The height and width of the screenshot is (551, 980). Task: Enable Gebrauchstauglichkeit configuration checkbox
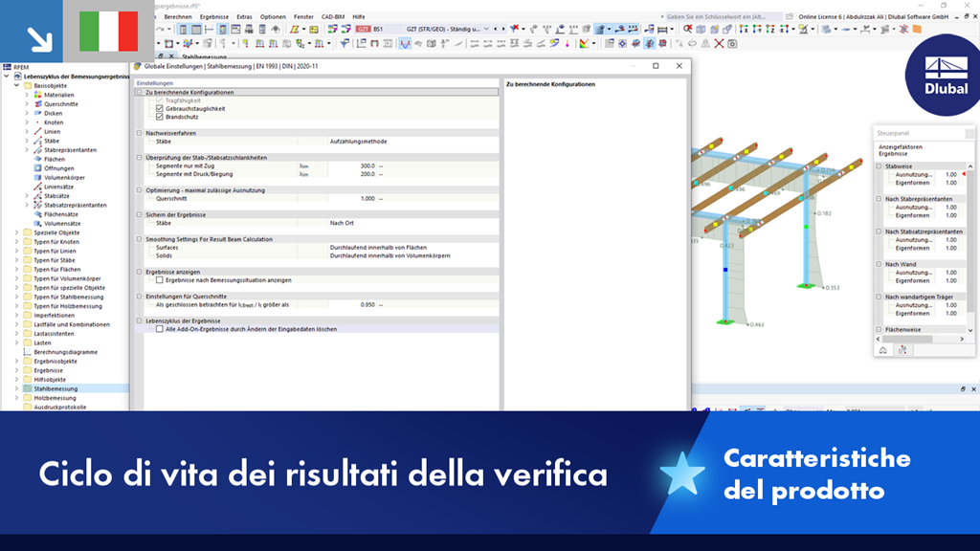click(x=159, y=107)
